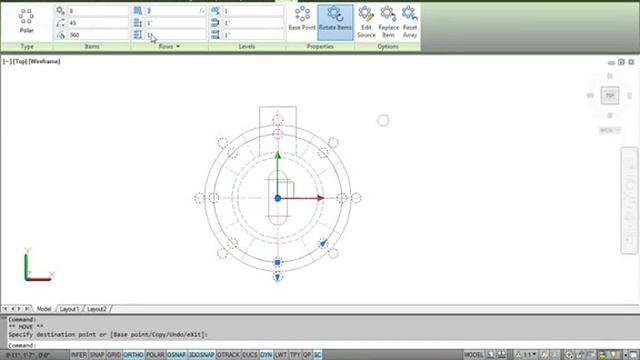Image resolution: width=640 pixels, height=360 pixels.
Task: Click the bottom triangular row-count grip
Action: pos(278,277)
